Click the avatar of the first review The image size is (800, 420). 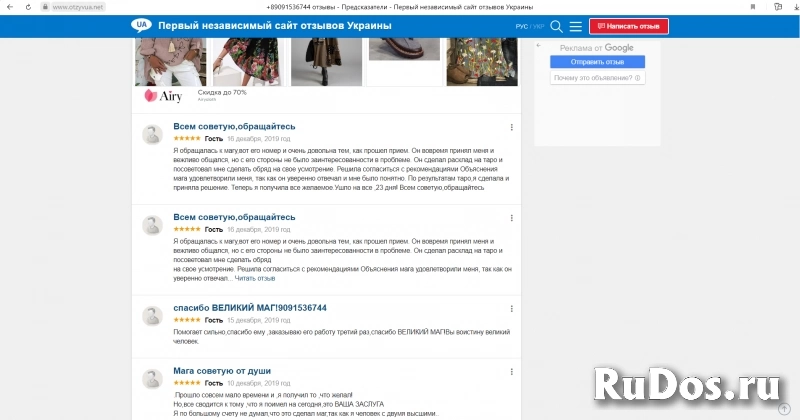[153, 136]
